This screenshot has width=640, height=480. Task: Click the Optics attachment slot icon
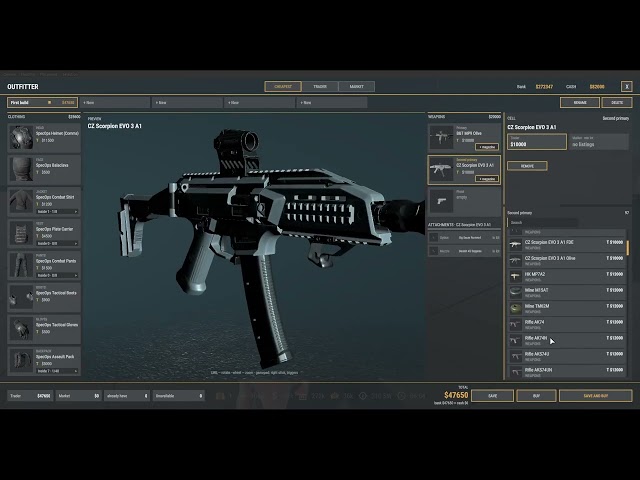[x=433, y=238]
